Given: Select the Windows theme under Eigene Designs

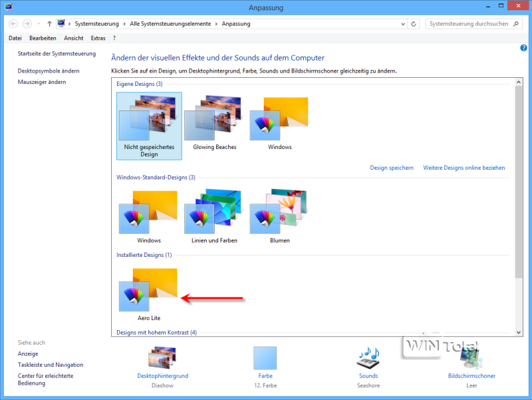Looking at the screenshot, I should (x=279, y=123).
